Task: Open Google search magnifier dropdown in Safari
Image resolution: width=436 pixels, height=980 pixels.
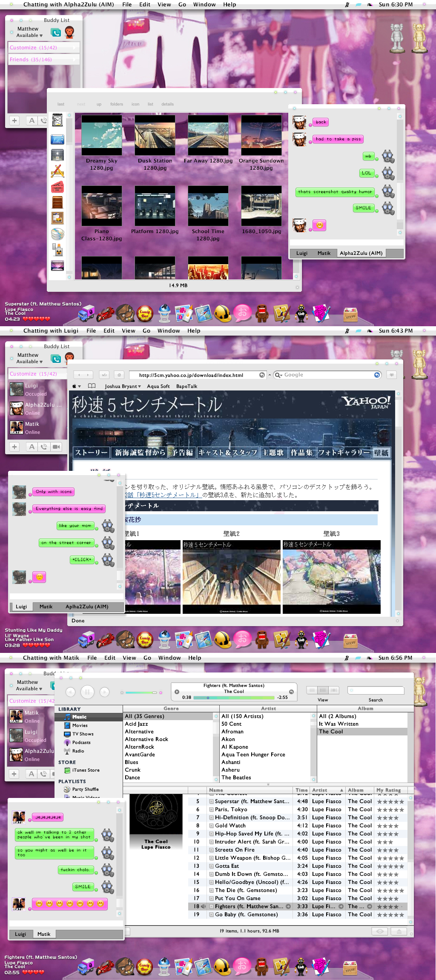Action: coord(278,375)
